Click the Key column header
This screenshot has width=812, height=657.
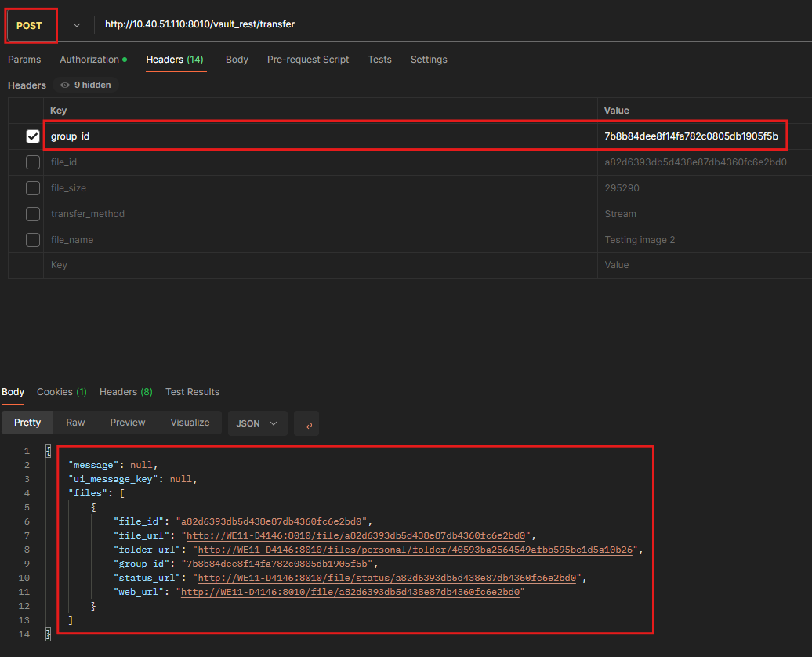click(x=59, y=111)
